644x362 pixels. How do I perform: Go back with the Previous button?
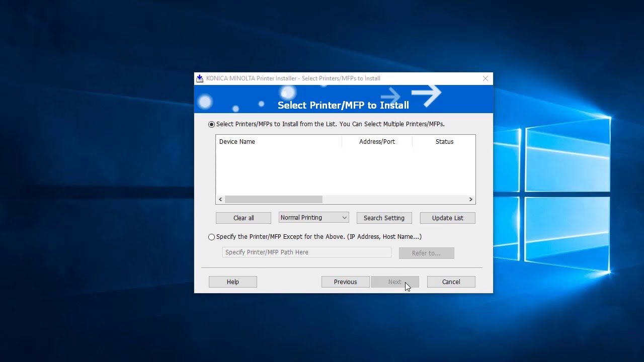point(345,282)
